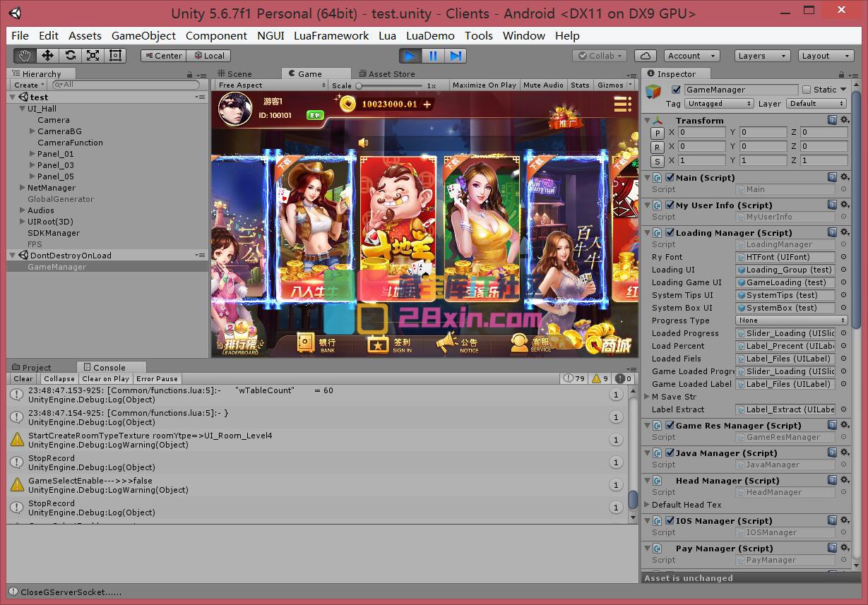Click the Gizmos button
868x605 pixels.
(614, 85)
